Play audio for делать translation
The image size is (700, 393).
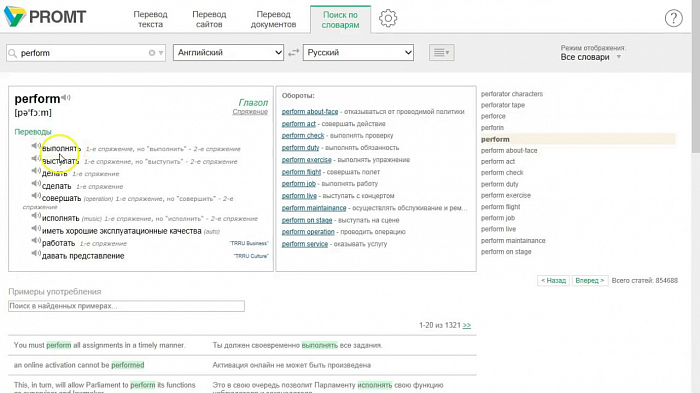pyautogui.click(x=36, y=171)
